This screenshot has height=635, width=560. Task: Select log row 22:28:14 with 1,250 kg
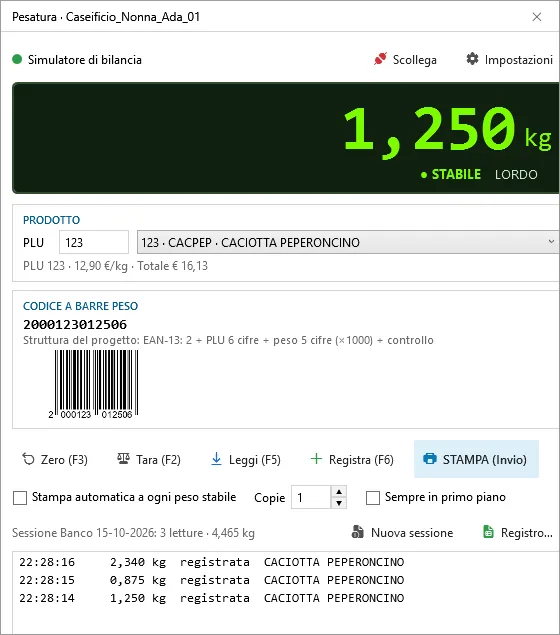coord(212,597)
